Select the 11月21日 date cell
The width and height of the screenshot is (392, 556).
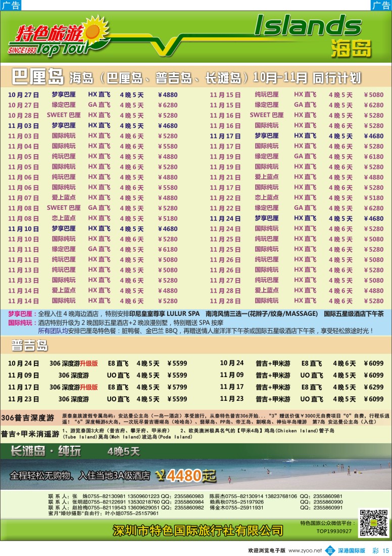coord(225,177)
